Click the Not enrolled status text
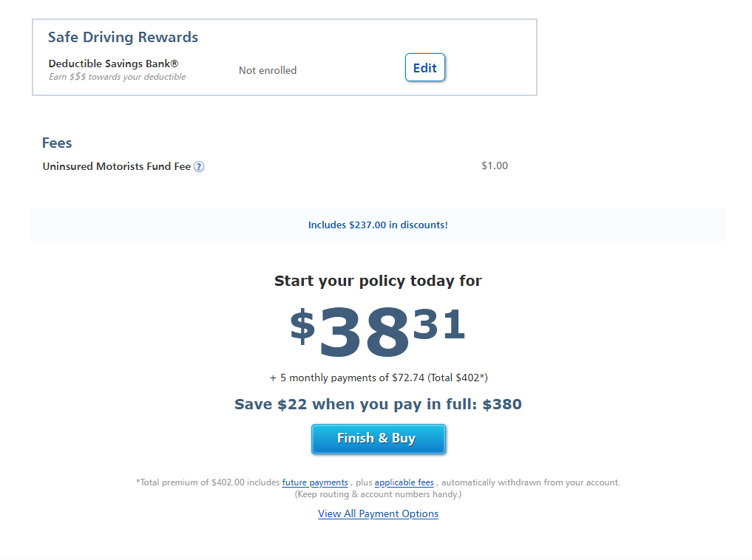Viewport: 752px width, 560px height. [267, 69]
